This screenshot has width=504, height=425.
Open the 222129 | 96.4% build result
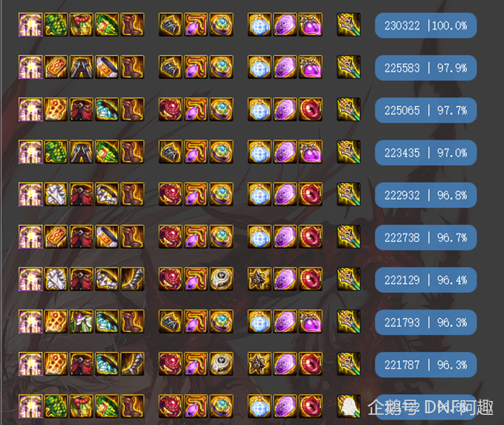(426, 280)
